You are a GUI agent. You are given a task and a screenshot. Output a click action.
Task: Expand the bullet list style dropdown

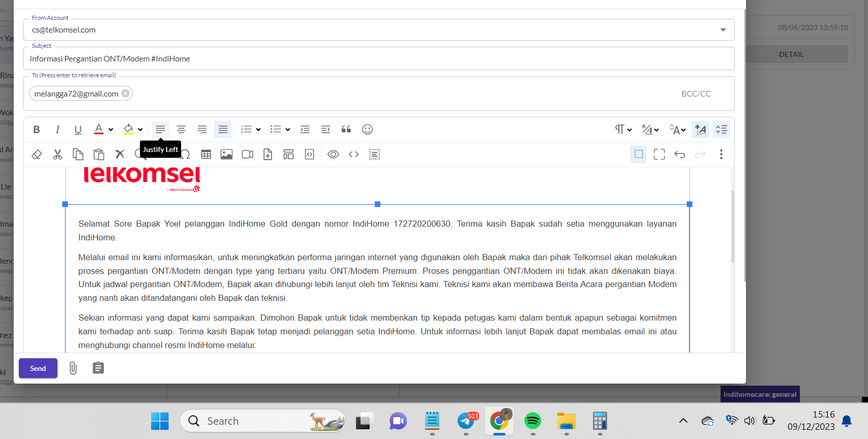(x=288, y=130)
